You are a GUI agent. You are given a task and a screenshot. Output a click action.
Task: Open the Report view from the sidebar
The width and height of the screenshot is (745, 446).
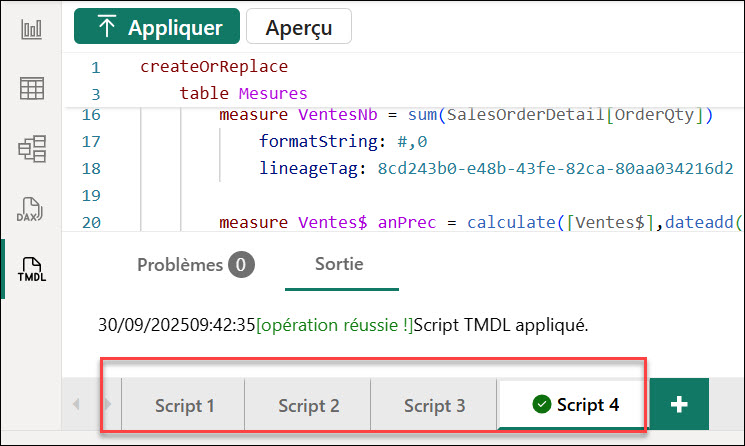(x=32, y=28)
